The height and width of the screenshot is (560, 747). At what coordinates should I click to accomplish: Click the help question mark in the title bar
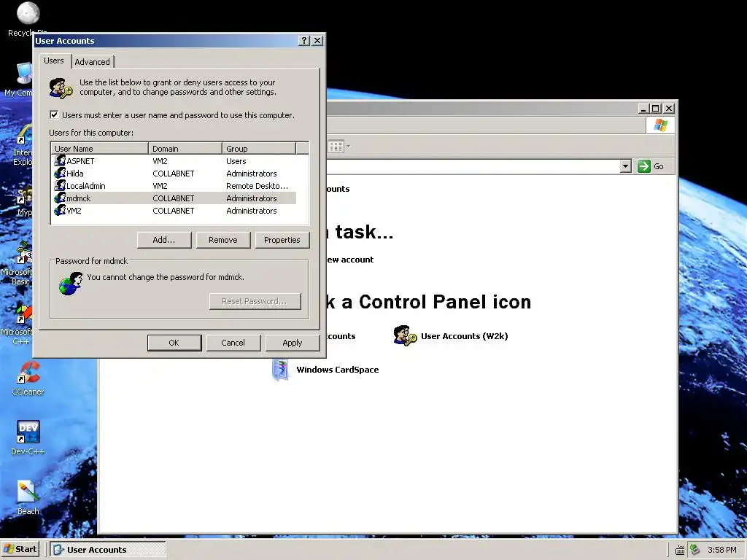tap(304, 41)
